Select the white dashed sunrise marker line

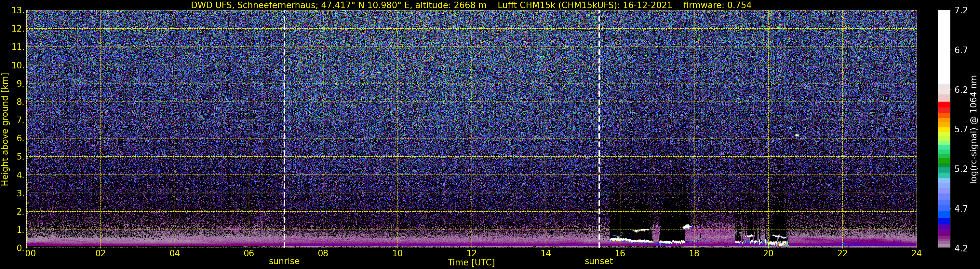click(284, 129)
